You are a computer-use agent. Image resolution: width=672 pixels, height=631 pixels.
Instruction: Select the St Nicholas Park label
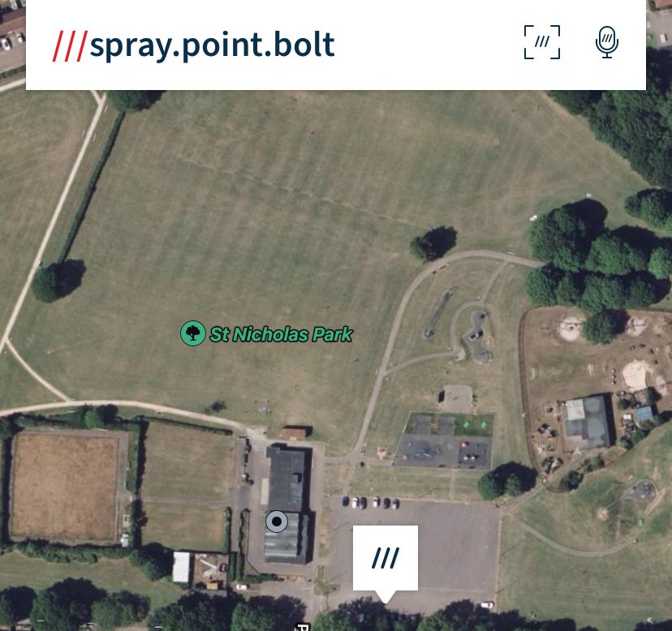[281, 334]
